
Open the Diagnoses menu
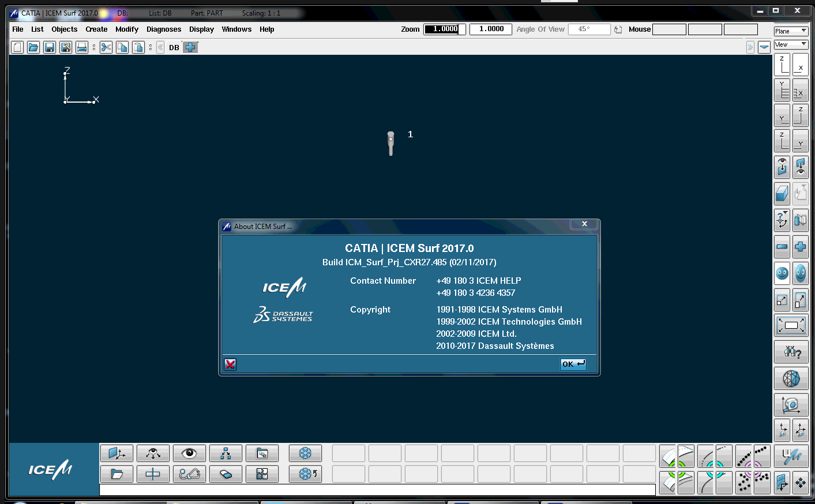(164, 29)
